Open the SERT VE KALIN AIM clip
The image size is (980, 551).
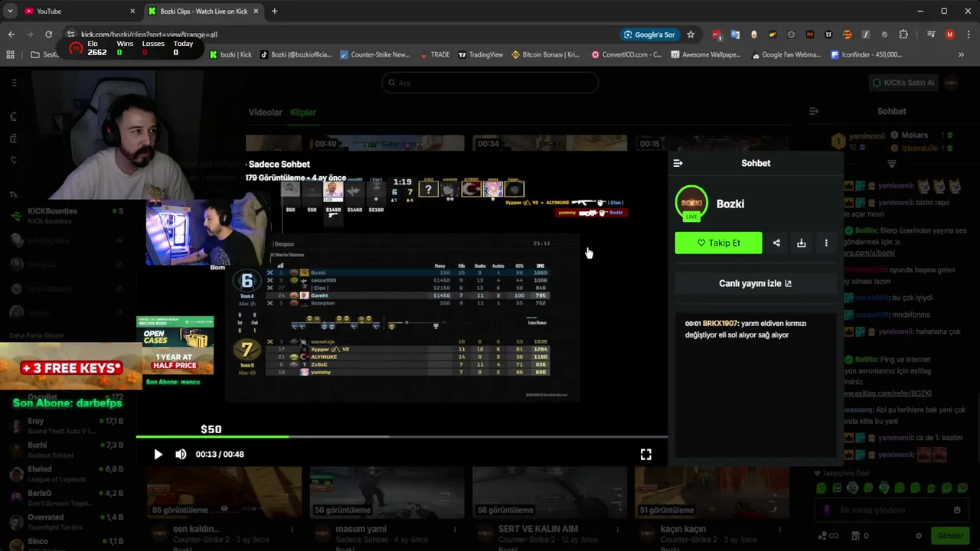point(550,492)
